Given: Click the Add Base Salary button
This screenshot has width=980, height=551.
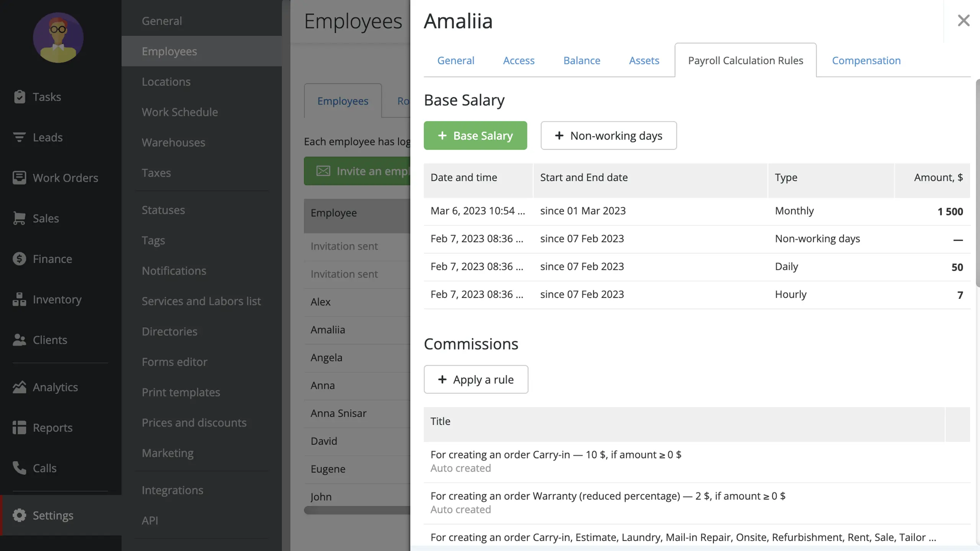Looking at the screenshot, I should [475, 135].
